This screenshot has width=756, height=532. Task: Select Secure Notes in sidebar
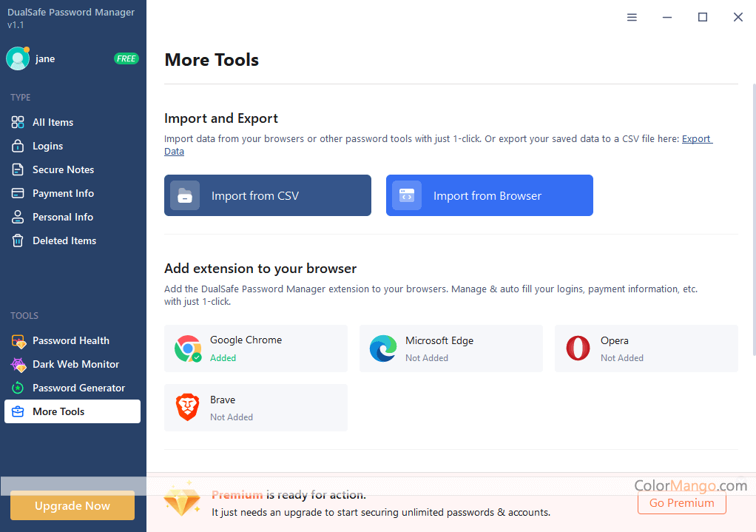pyautogui.click(x=63, y=169)
